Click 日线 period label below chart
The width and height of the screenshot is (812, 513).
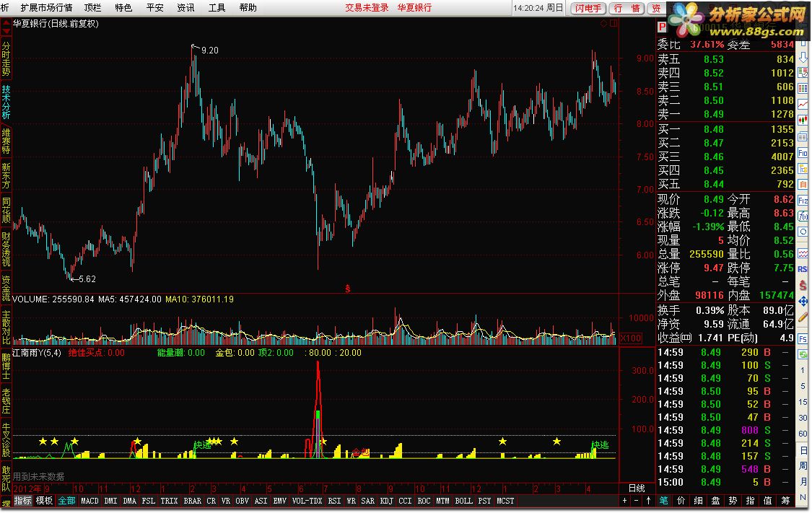pos(637,488)
